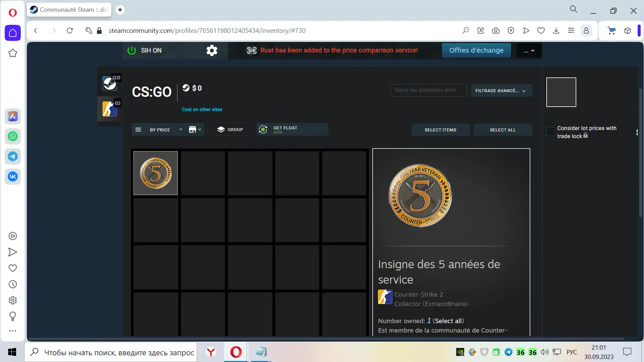Viewport: 644px width, 362px height.
Task: Open Player icon in Opera sidebar
Action: (13, 236)
